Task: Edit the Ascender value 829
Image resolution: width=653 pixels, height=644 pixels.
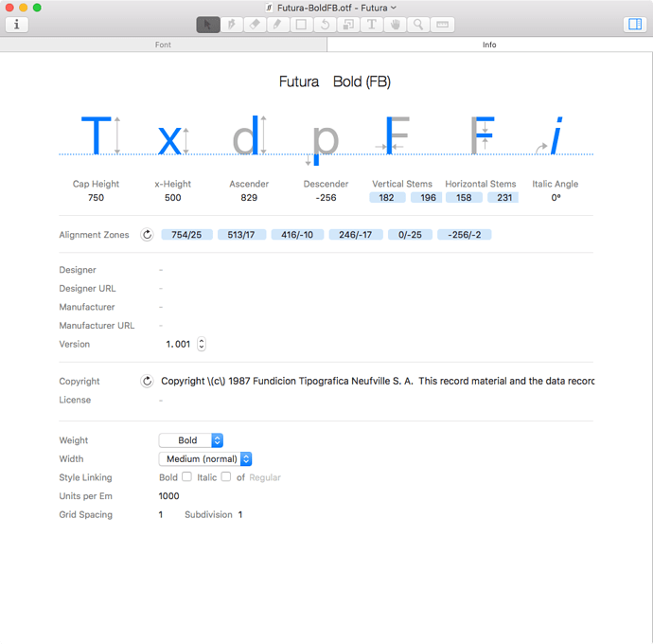Action: (249, 198)
